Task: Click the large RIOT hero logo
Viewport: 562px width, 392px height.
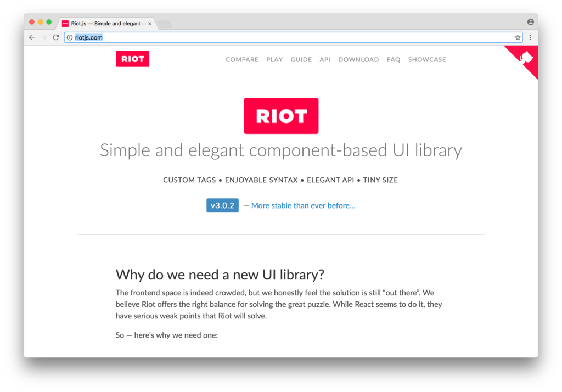Action: pos(281,116)
